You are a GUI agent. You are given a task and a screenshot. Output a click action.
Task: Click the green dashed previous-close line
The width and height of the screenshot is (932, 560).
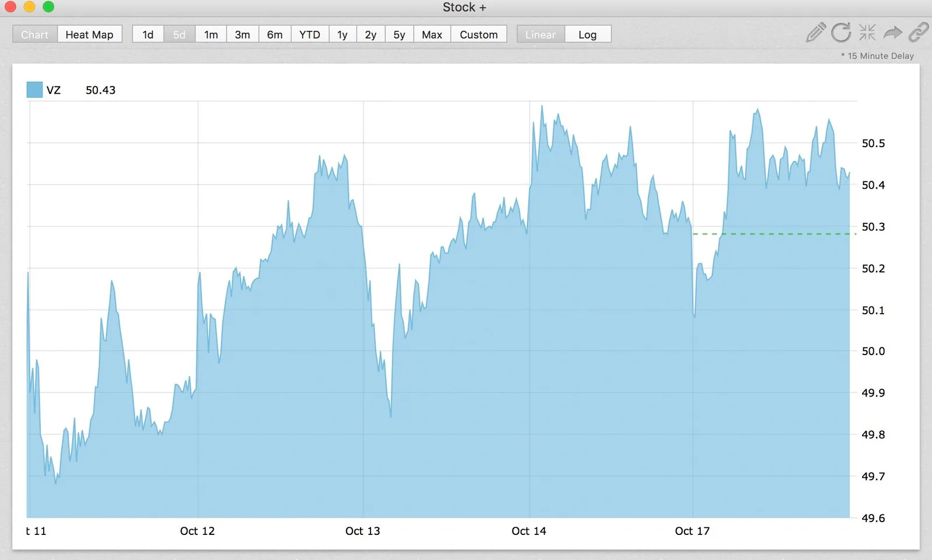(x=775, y=234)
